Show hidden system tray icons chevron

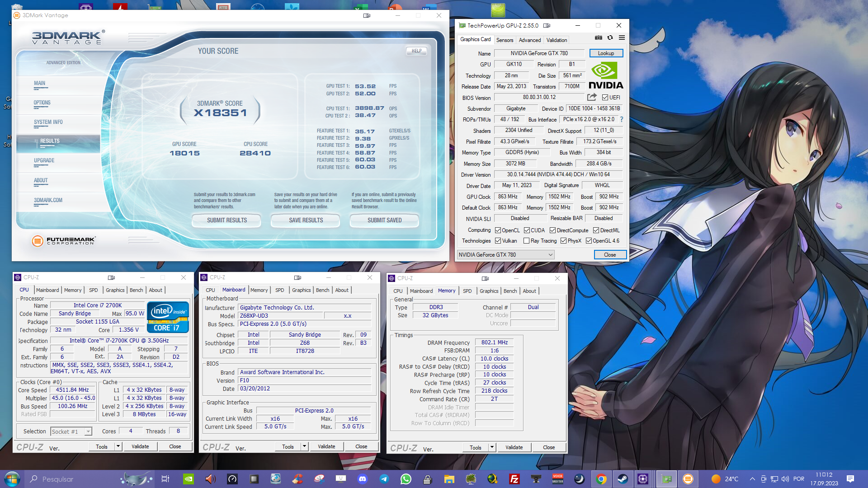[752, 479]
